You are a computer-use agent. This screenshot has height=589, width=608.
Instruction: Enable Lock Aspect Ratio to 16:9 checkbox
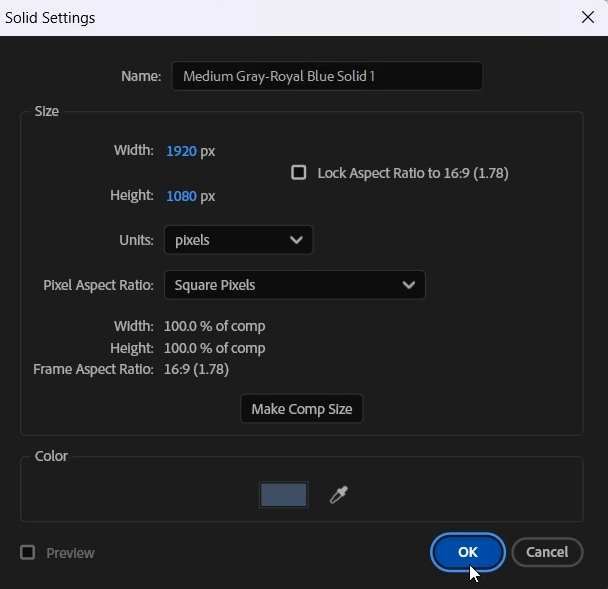tap(299, 173)
